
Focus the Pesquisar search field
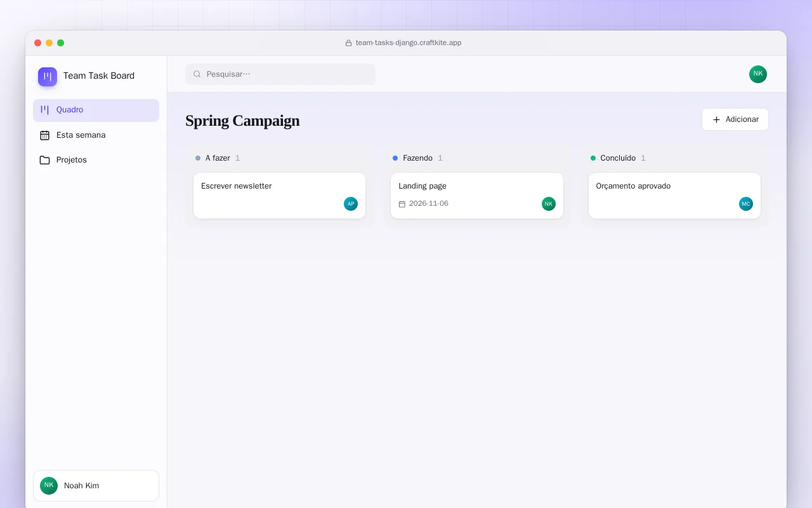280,74
